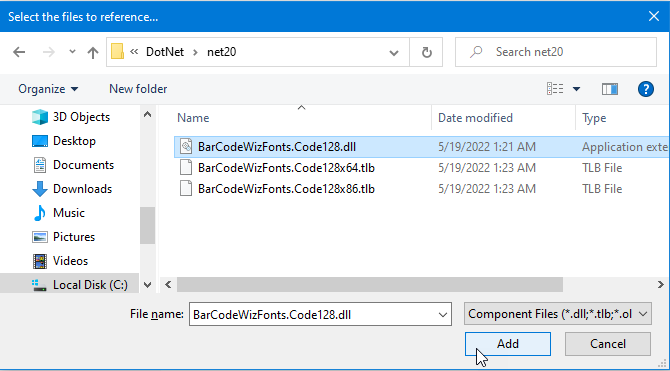
Task: Click date 5/19/2022 1:21 AM cell
Action: coord(487,147)
